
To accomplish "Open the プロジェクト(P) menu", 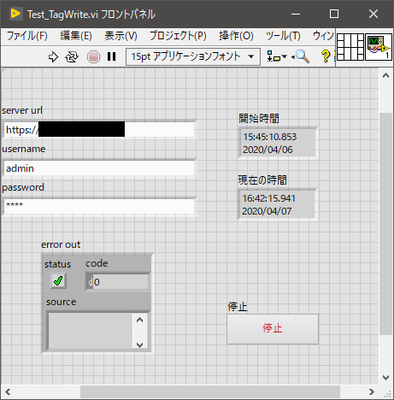I will click(x=178, y=36).
